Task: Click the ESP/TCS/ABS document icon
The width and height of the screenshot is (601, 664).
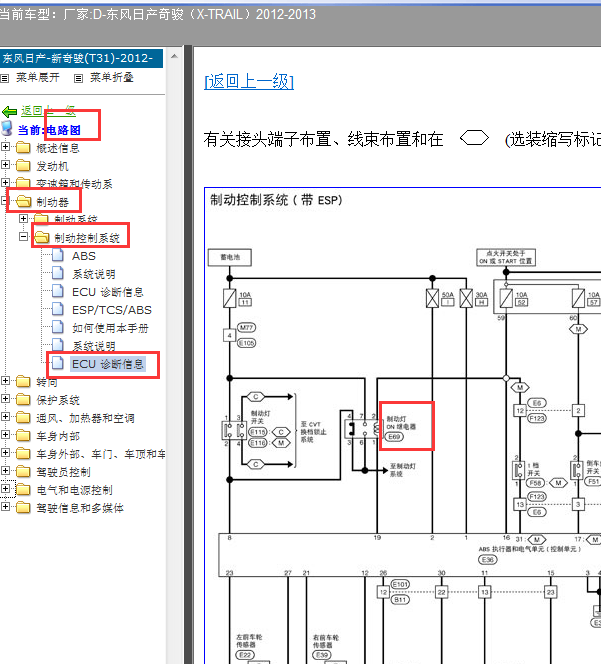Action: click(58, 310)
